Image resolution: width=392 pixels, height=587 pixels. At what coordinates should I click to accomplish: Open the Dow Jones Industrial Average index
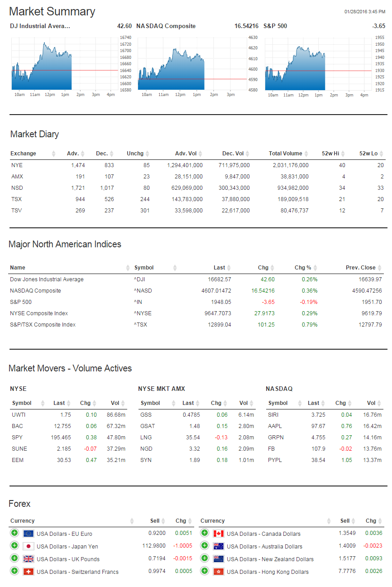tap(47, 279)
